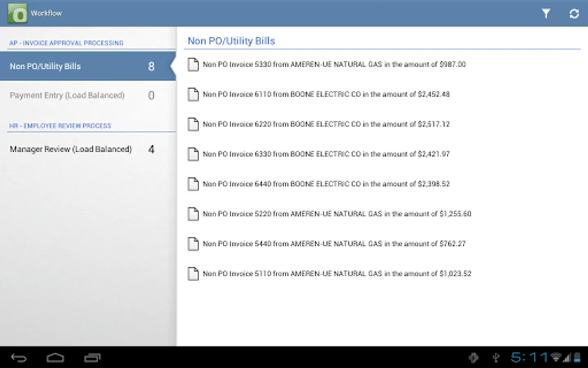Tap the document icon for Invoice 6440
This screenshot has width=588, height=368.
point(193,184)
